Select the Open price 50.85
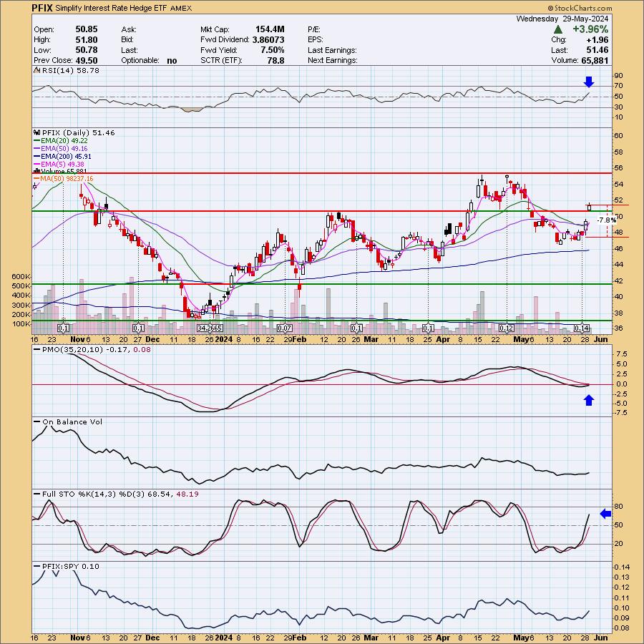644x644 pixels. (87, 29)
